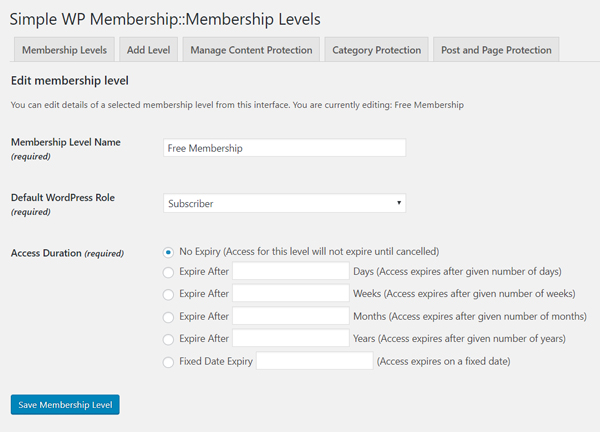
Task: Click the Membership Level Name field
Action: click(284, 148)
